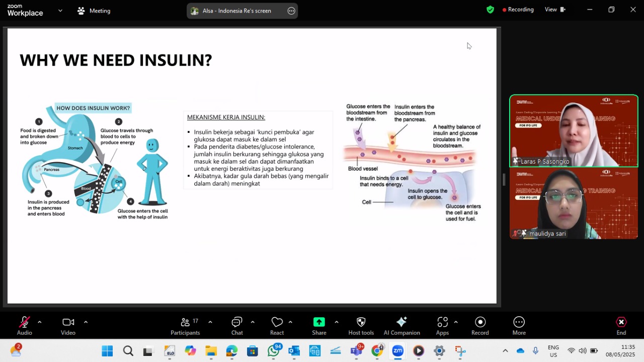The width and height of the screenshot is (644, 362).
Task: Unmute audio with the microphone icon
Action: pos(24,326)
